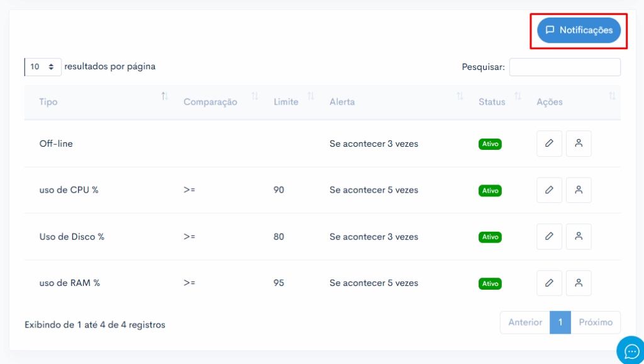This screenshot has width=644, height=364.
Task: Open the results per page dropdown
Action: click(43, 67)
